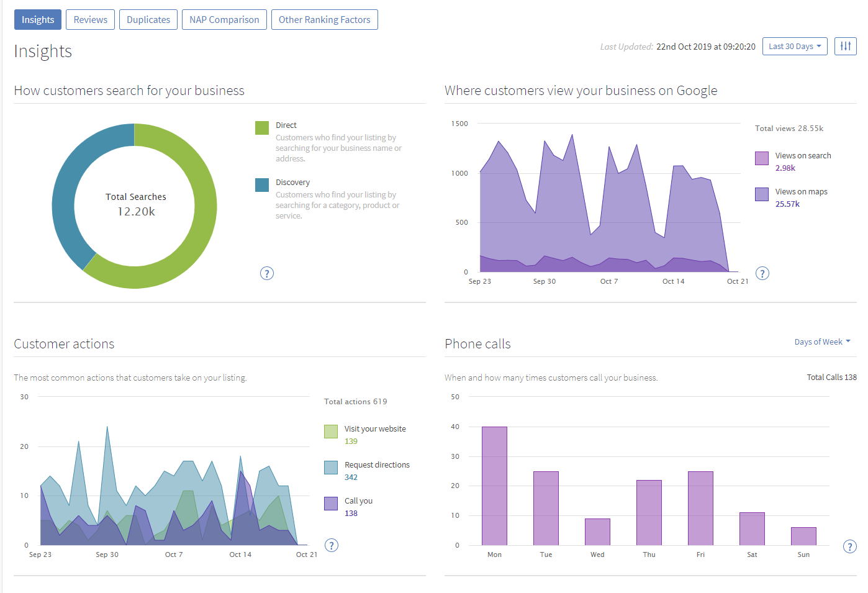The width and height of the screenshot is (868, 593).
Task: Expand the Days of Week dropdown
Action: 822,342
